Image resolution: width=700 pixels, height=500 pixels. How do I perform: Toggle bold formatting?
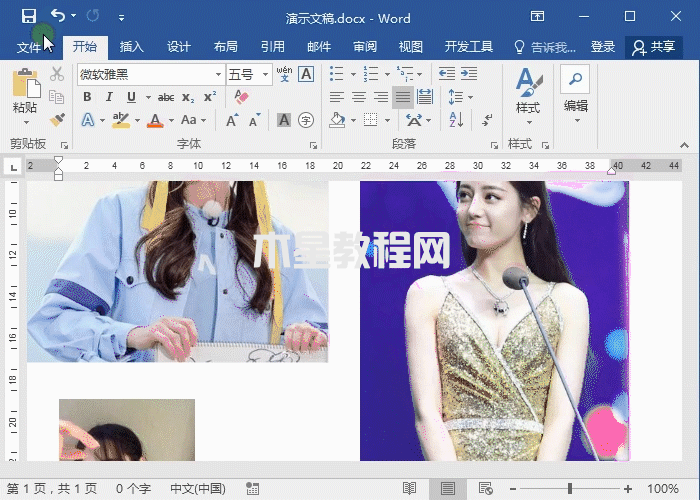click(x=87, y=97)
